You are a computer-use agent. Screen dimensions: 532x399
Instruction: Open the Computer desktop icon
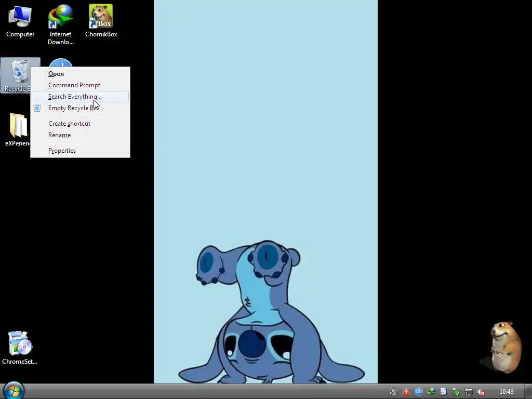[x=20, y=21]
